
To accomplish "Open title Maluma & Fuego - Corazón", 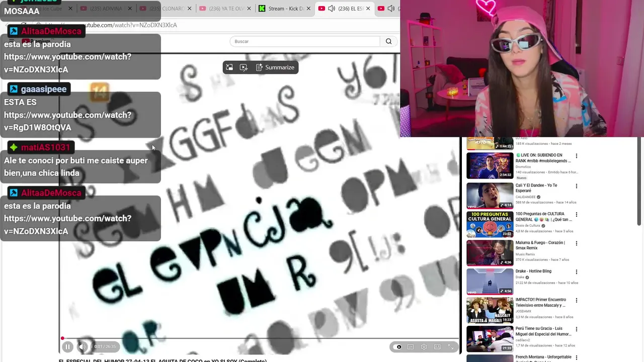I will (x=540, y=245).
